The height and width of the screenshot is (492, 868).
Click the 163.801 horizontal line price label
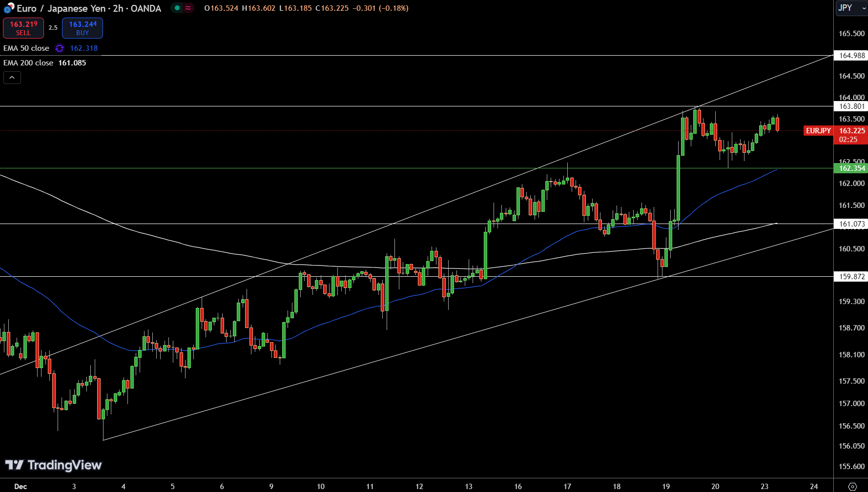[x=852, y=106]
